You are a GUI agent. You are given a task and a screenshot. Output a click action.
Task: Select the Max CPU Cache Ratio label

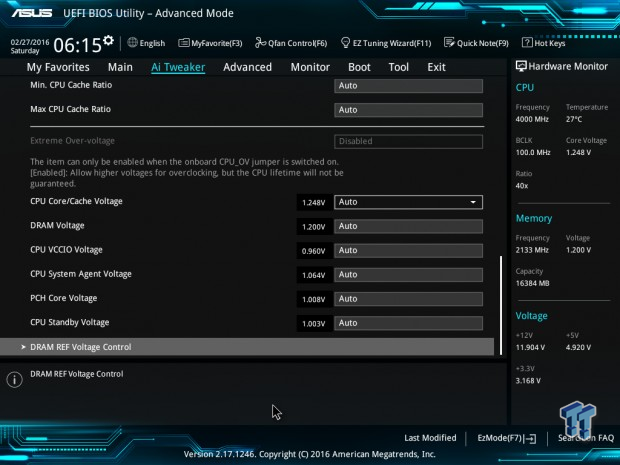pyautogui.click(x=70, y=109)
